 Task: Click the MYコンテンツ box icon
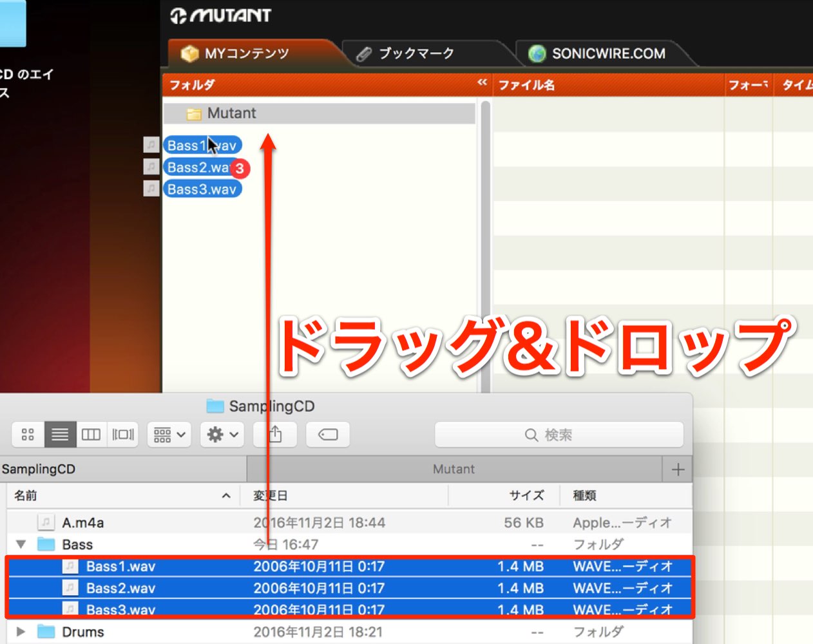click(x=189, y=53)
